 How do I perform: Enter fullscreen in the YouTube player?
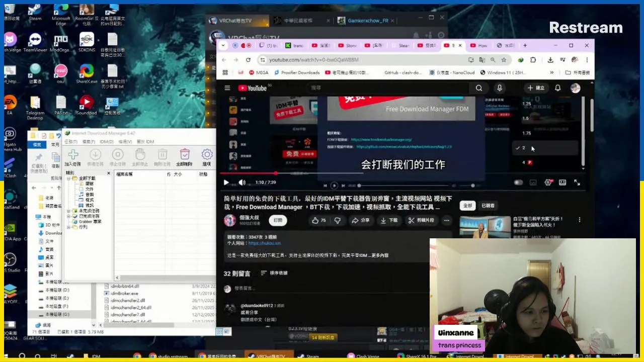click(577, 183)
